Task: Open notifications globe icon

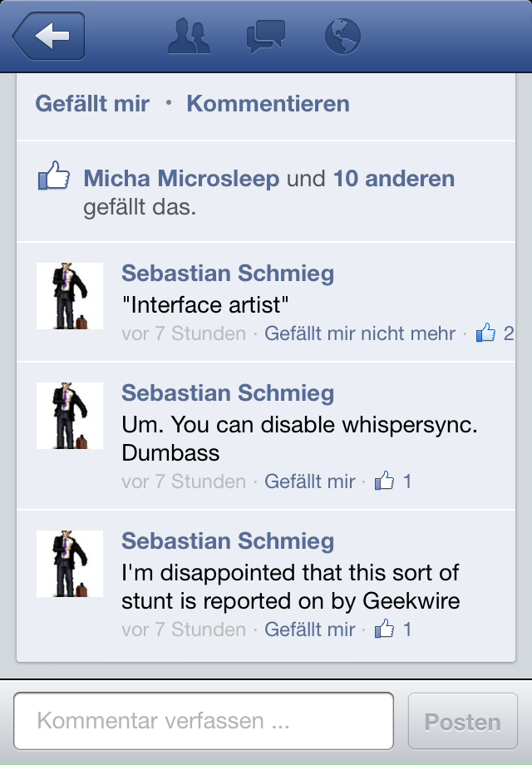Action: point(342,36)
